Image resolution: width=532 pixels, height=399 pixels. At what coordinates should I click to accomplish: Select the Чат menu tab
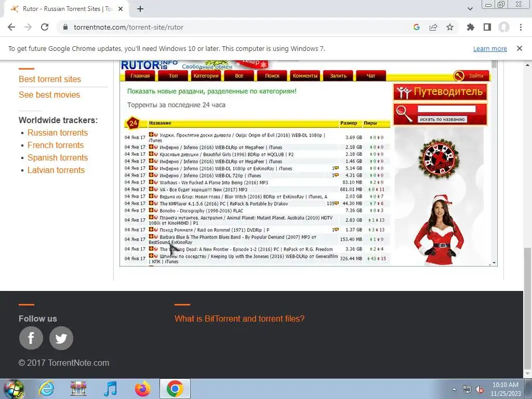point(371,76)
